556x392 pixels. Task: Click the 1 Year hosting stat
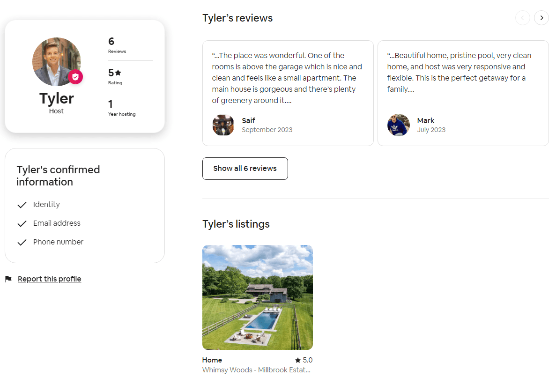click(121, 108)
